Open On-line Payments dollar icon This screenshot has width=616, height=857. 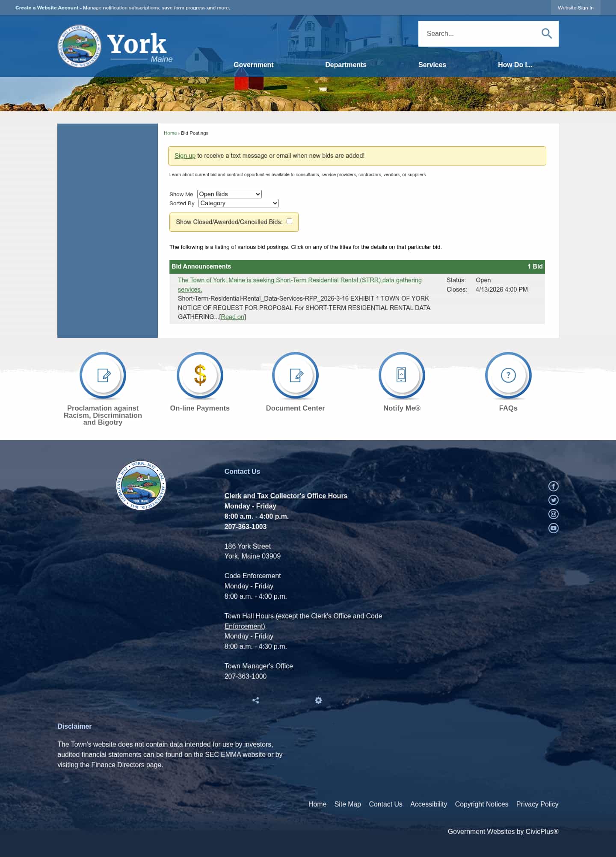[200, 375]
